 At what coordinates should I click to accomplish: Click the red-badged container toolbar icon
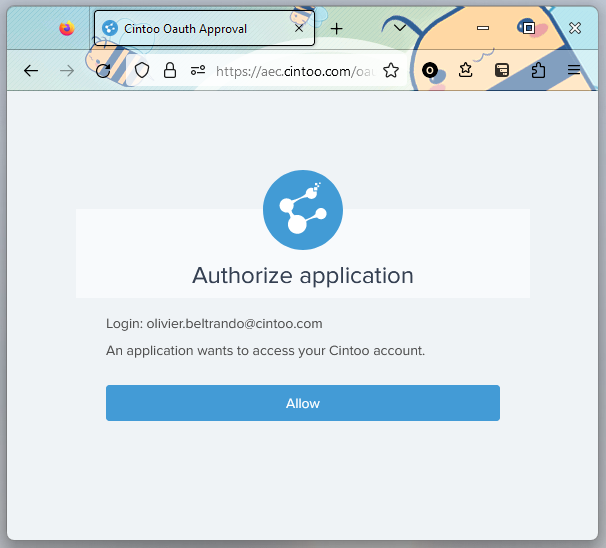pos(502,70)
